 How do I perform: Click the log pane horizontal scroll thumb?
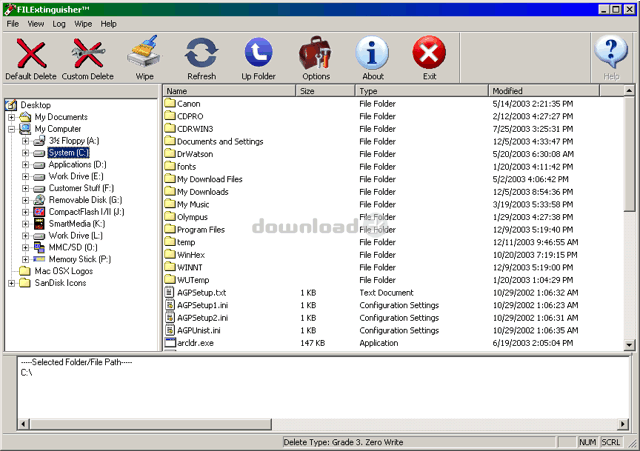click(150, 424)
